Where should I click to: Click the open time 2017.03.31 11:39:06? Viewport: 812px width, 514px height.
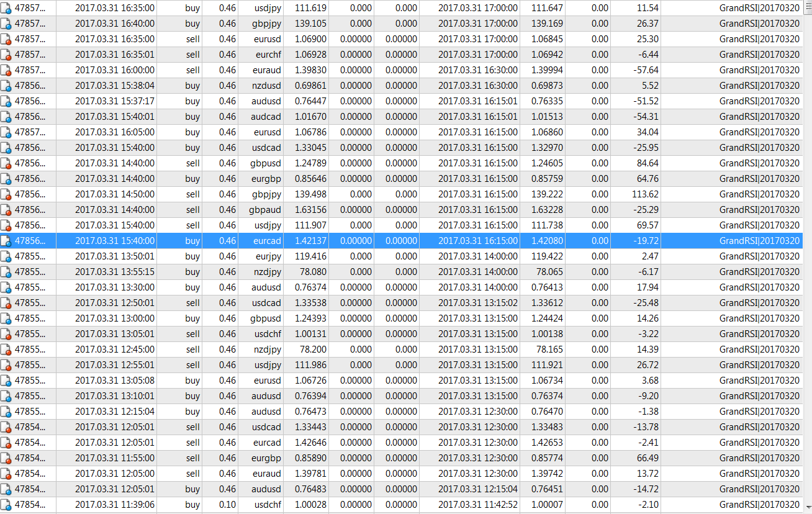pos(115,505)
